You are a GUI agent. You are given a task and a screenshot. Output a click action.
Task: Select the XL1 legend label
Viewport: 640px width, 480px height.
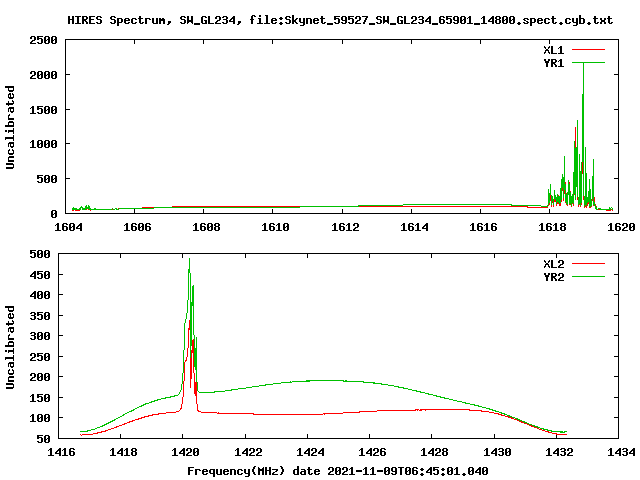coord(553,50)
